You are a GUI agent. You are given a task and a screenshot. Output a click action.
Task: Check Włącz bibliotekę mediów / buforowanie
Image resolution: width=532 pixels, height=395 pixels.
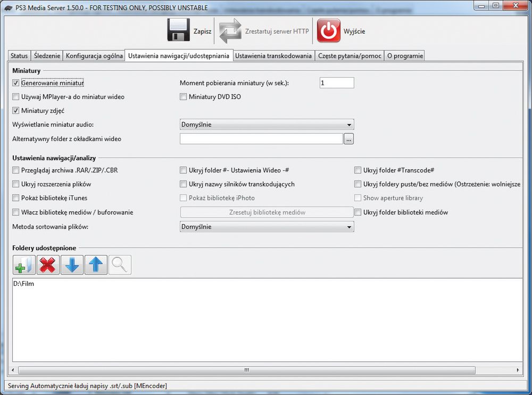(x=15, y=212)
